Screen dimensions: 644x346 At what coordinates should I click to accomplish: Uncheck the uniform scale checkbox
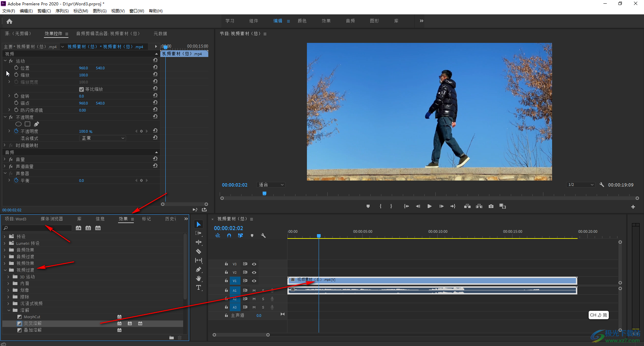tap(82, 89)
